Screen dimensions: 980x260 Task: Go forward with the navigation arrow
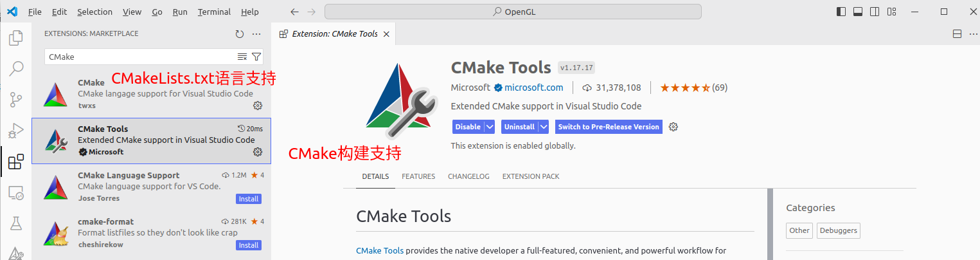(312, 12)
